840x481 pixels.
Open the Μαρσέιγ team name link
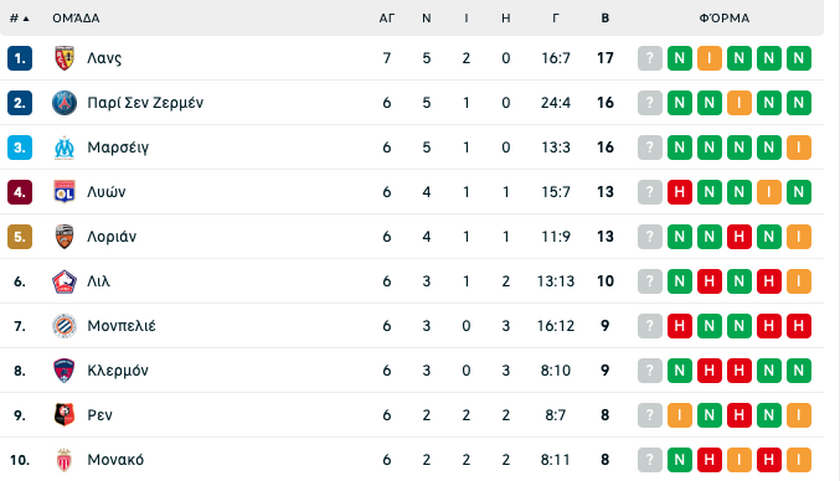118,147
